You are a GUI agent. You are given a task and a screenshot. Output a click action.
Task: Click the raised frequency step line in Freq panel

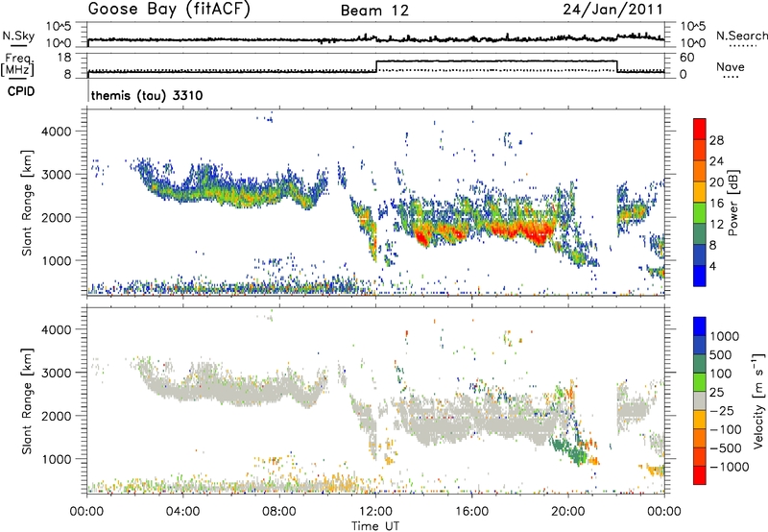pos(496,61)
